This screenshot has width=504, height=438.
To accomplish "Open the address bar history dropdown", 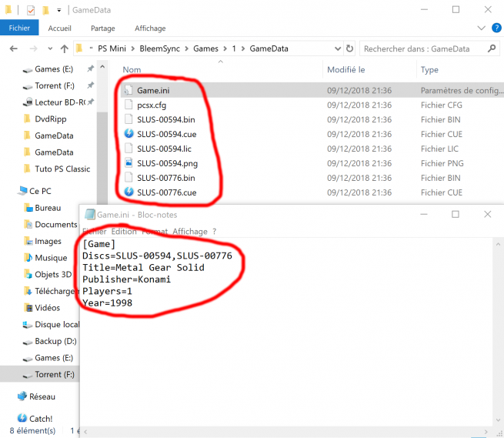I will click(338, 48).
